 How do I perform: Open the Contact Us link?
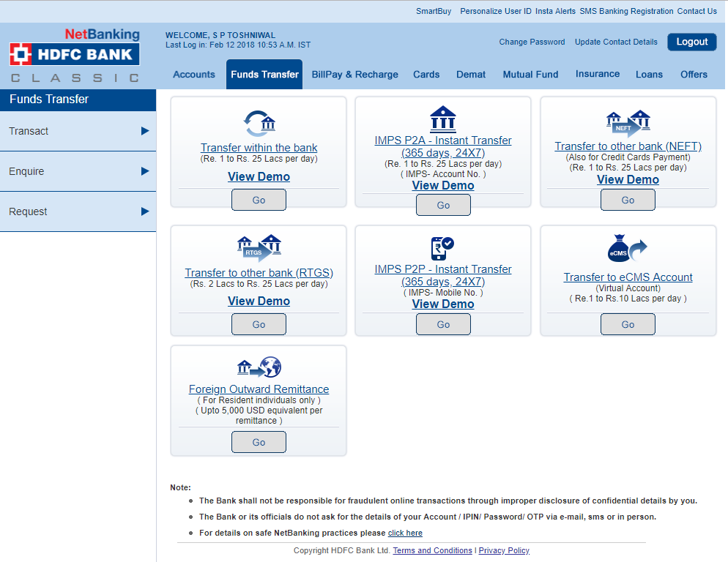[697, 11]
